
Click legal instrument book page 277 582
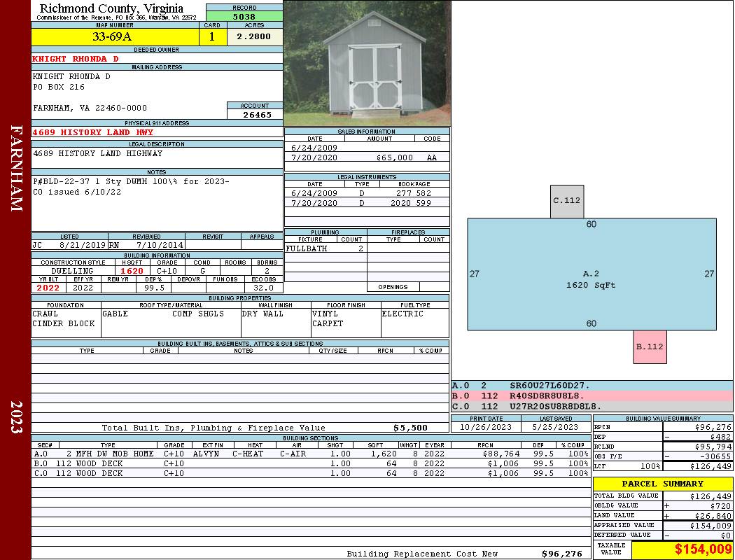coord(414,193)
